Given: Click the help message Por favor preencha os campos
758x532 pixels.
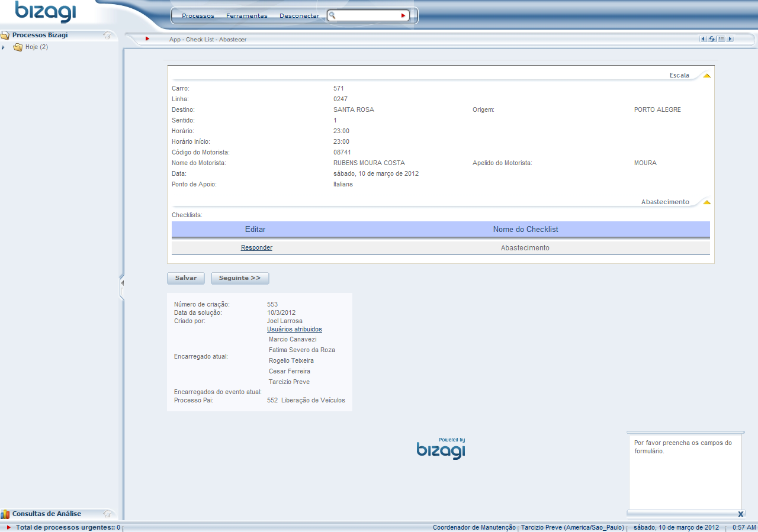Looking at the screenshot, I should tap(683, 447).
